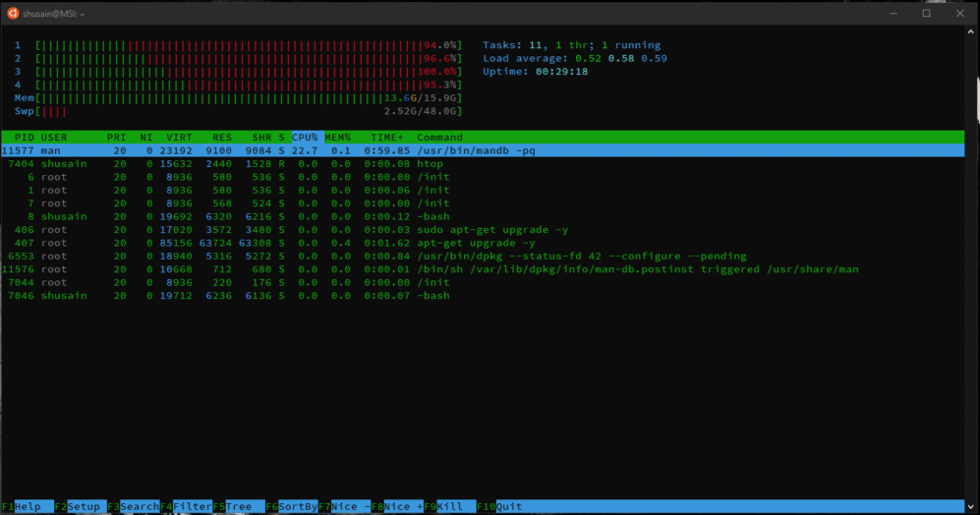Viewport: 980px width, 515px height.
Task: Select the man-db.postinst triggered process row
Action: 483,269
